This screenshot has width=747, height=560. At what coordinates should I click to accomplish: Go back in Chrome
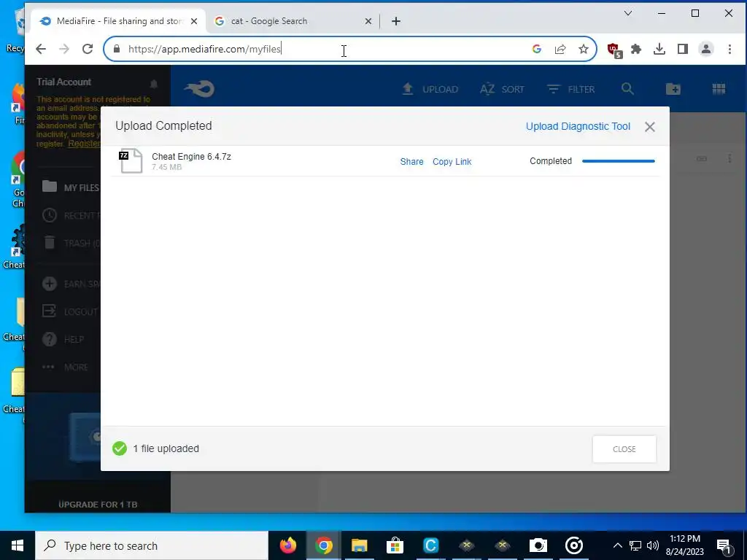(x=41, y=49)
